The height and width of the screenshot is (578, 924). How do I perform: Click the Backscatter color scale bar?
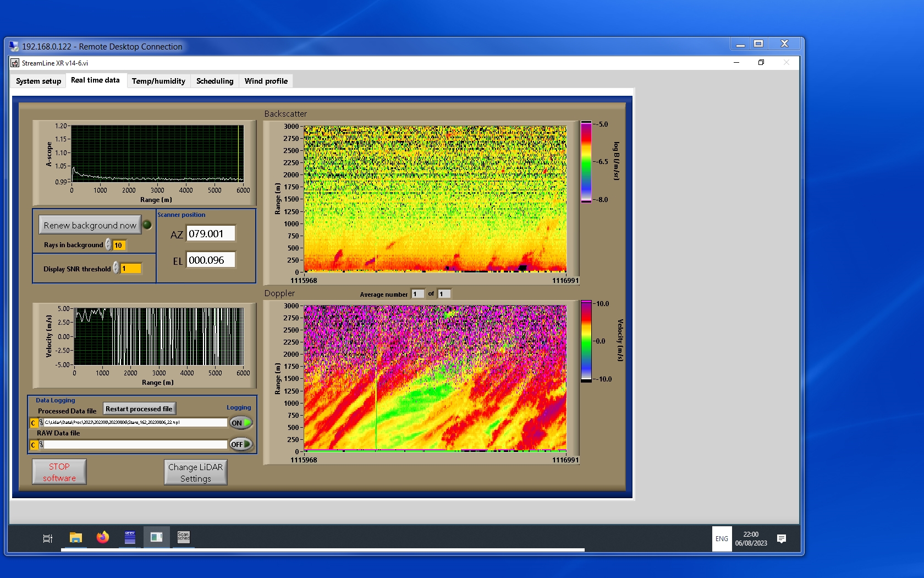point(586,162)
